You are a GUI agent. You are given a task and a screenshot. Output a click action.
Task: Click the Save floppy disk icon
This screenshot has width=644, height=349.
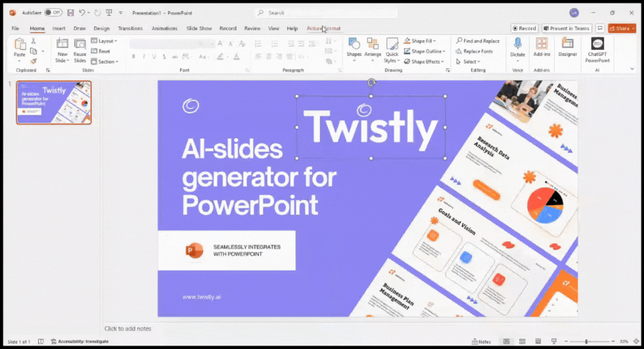coord(70,13)
